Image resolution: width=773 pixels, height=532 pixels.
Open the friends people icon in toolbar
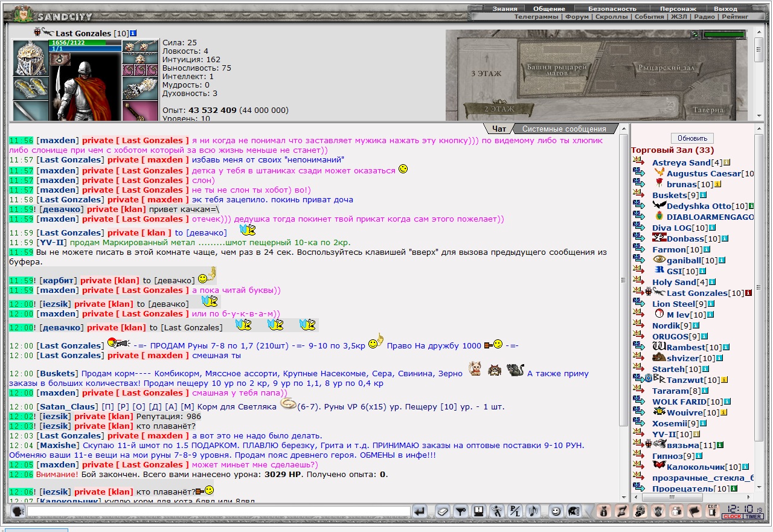point(676,511)
